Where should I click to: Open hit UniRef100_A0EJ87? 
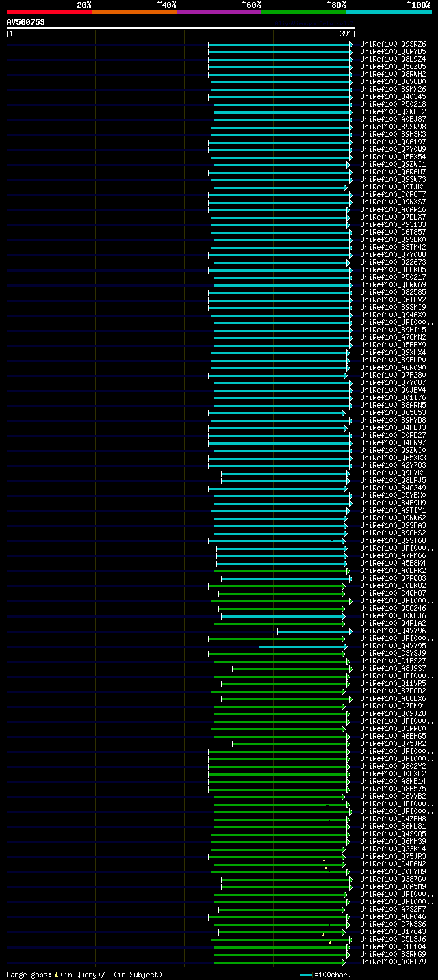click(x=394, y=119)
